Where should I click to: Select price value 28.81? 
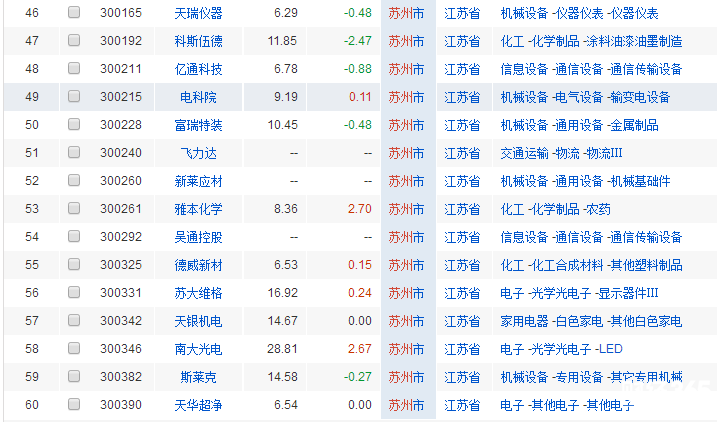click(282, 349)
